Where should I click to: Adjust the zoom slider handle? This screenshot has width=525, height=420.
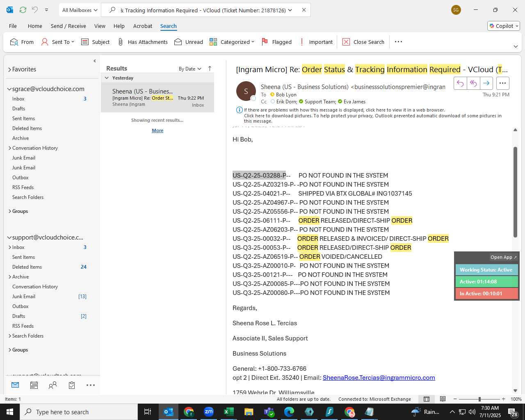tap(479, 399)
